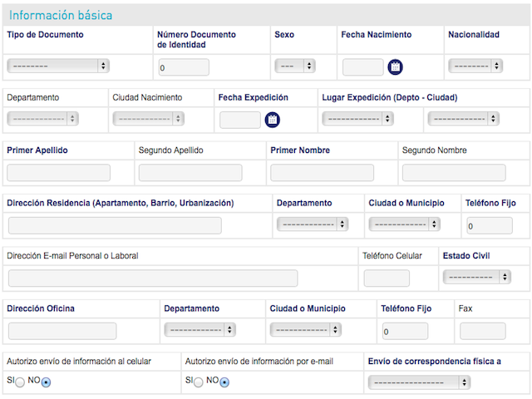Image resolution: width=532 pixels, height=399 pixels.
Task: Open the office Ciudad o Municipio dropdown
Action: coord(305,329)
